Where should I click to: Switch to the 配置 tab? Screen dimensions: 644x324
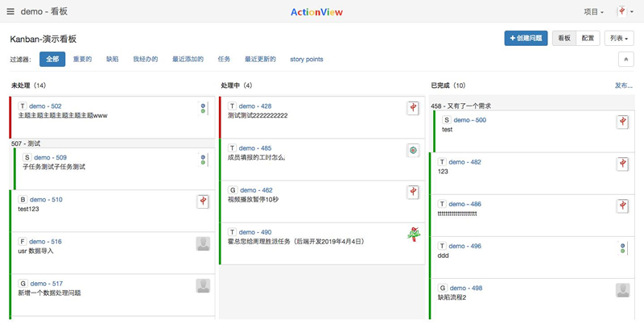588,38
